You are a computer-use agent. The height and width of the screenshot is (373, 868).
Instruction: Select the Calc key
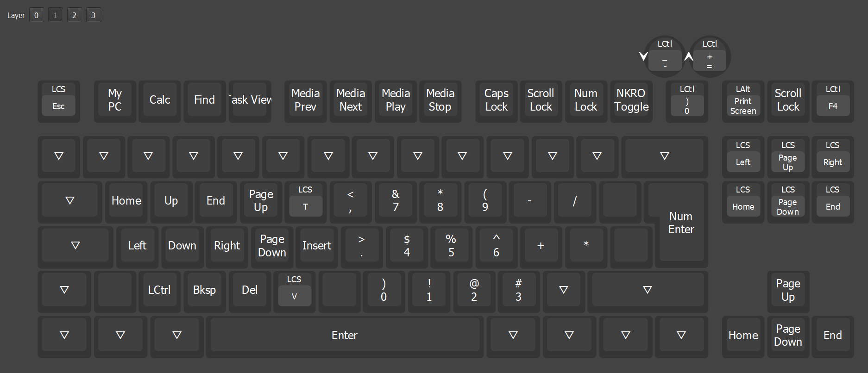tap(160, 100)
